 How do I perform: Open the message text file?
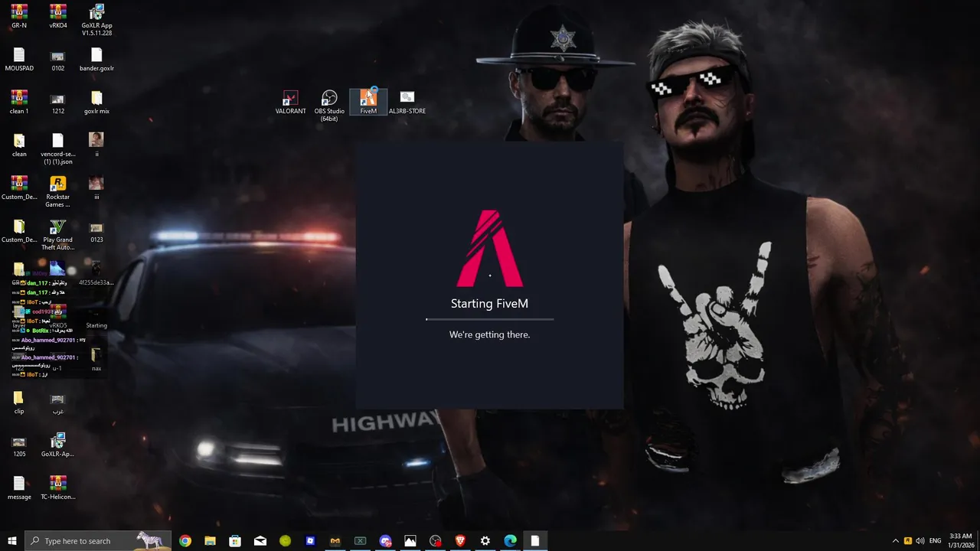[x=19, y=488]
